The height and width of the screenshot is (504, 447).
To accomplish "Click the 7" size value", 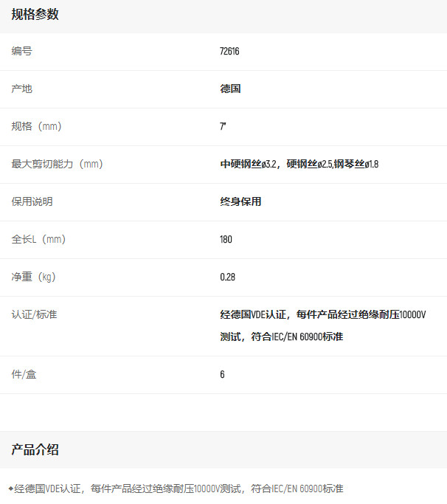I will pos(223,127).
